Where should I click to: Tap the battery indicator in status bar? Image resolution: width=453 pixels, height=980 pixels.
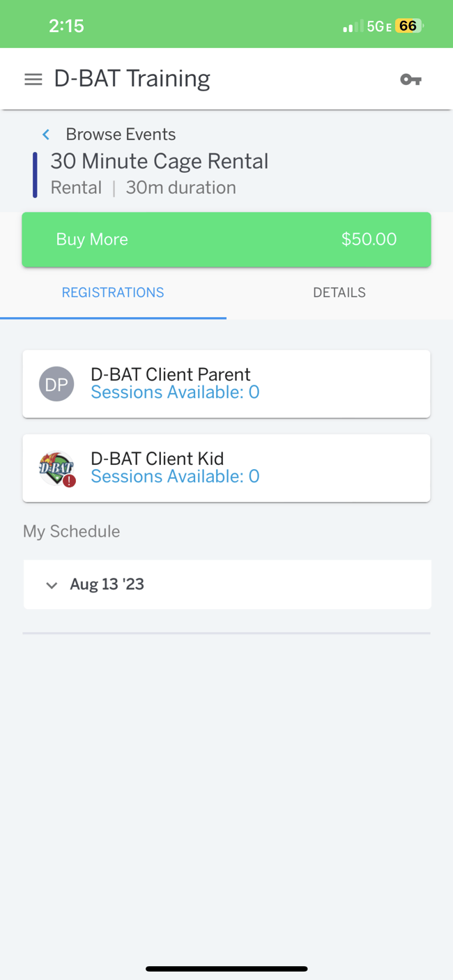(x=408, y=26)
